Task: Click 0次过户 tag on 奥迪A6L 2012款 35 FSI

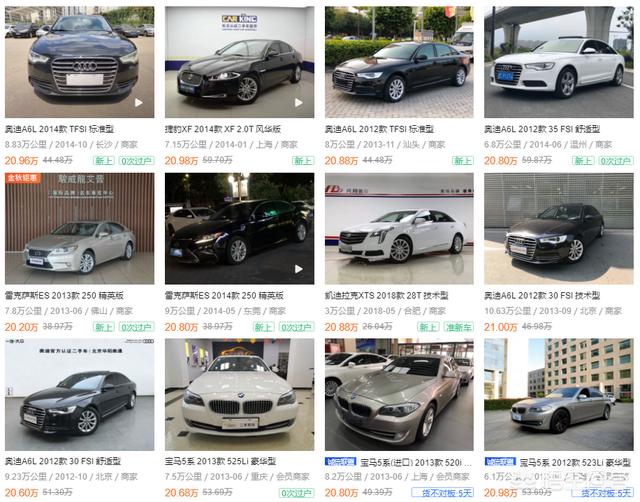Action: tap(616, 161)
